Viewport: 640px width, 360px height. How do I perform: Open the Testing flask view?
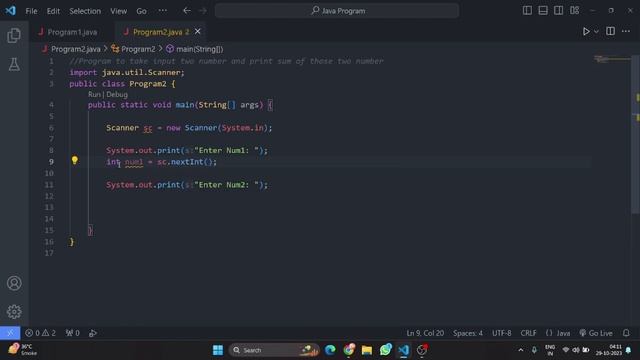tap(14, 64)
